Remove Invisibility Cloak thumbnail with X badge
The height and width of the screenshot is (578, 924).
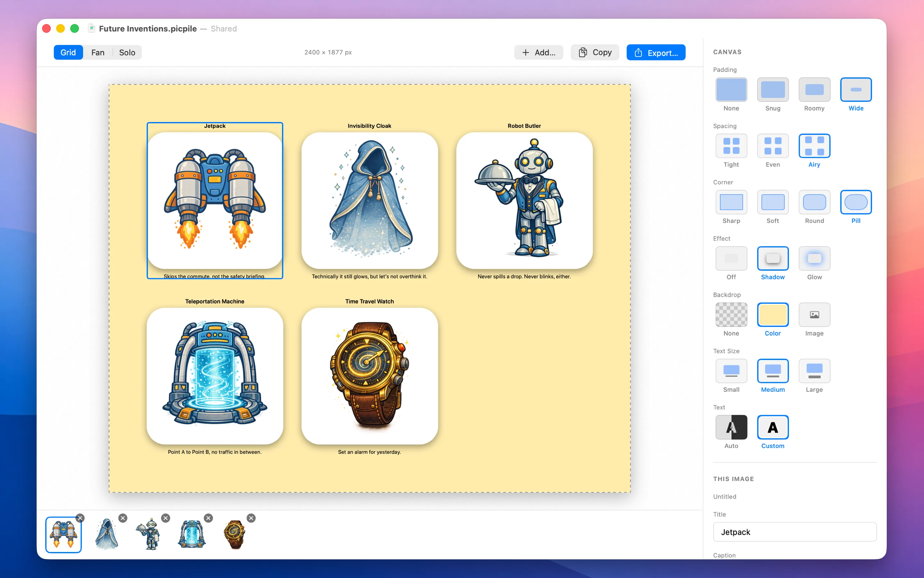(123, 518)
